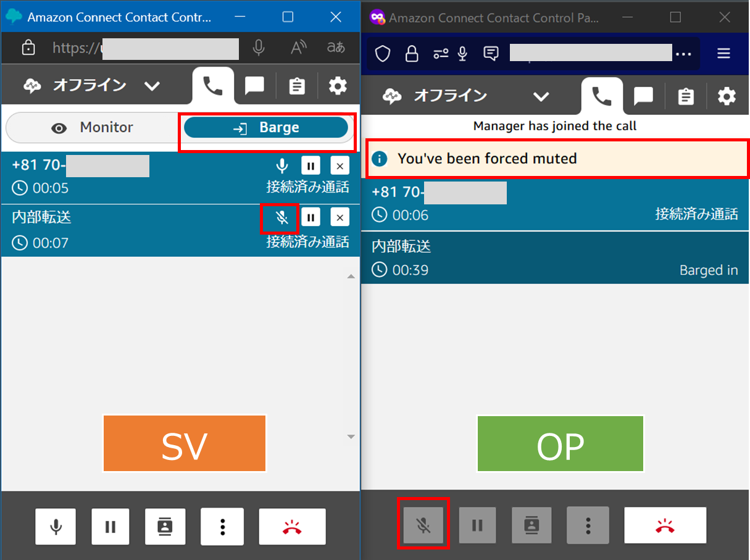Open tasks clipboard tab in SV window

click(x=297, y=86)
